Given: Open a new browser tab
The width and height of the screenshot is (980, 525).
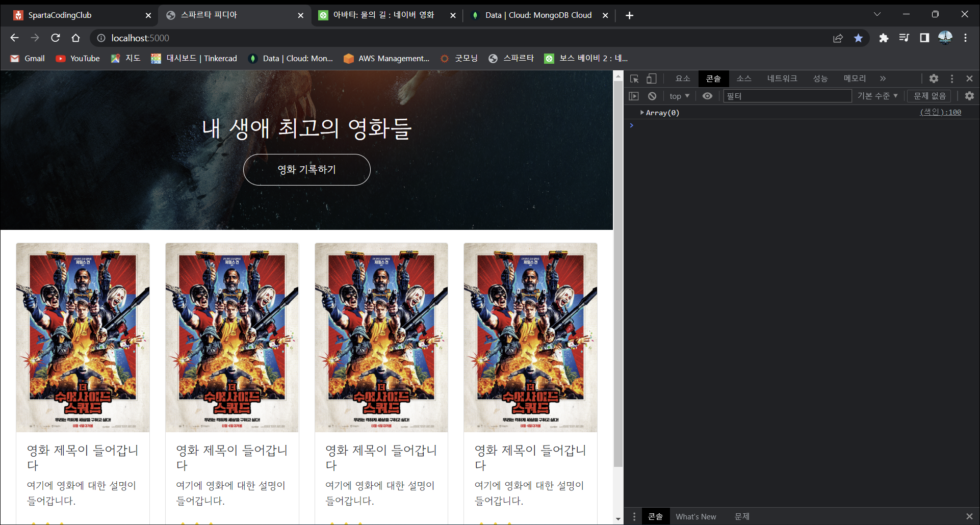Looking at the screenshot, I should (x=630, y=15).
